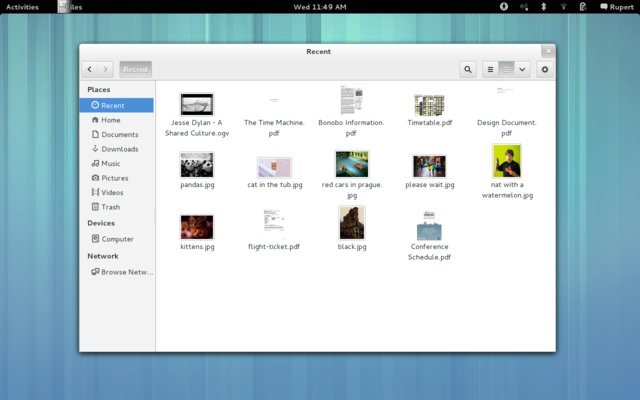Screen dimensions: 640x400
Task: Open Home in the Places sidebar
Action: point(110,120)
